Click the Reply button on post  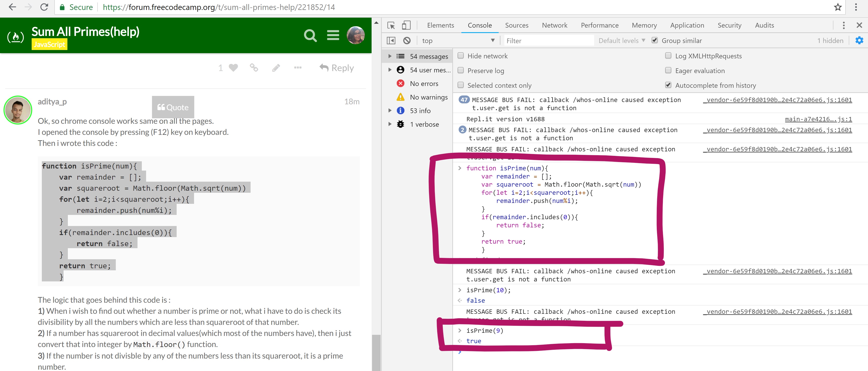tap(336, 68)
